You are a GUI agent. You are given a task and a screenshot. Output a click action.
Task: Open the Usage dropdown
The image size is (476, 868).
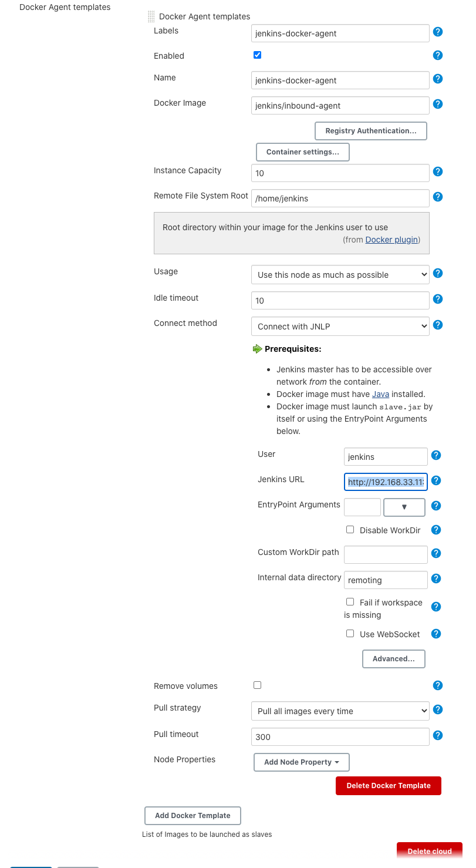coord(340,274)
